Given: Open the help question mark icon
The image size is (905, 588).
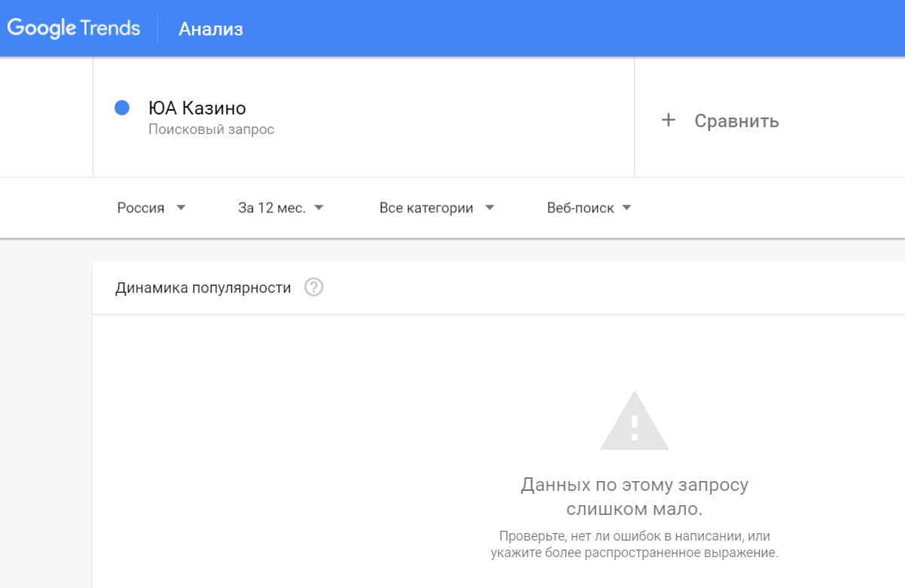Looking at the screenshot, I should tap(314, 288).
